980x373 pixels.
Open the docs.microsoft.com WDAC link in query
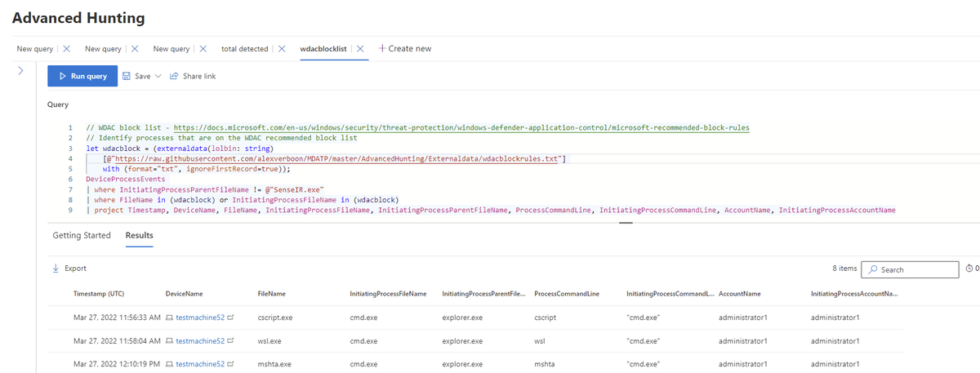point(461,127)
